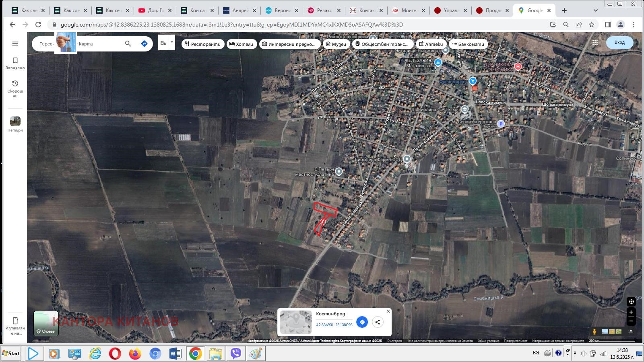Toggle the browser side panel
The height and width of the screenshot is (362, 644).
point(608,25)
